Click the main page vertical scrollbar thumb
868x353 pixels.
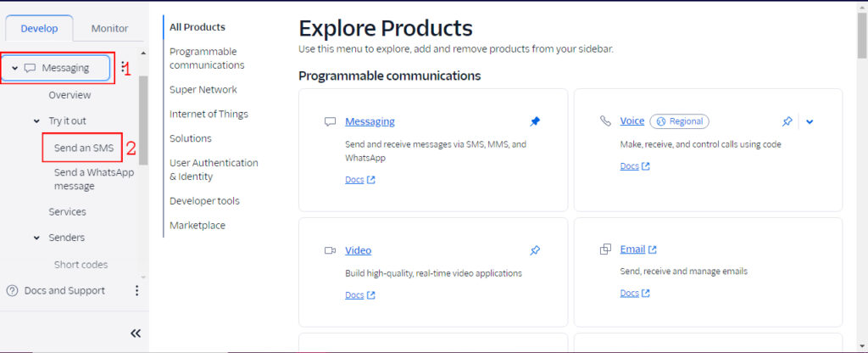click(x=862, y=34)
